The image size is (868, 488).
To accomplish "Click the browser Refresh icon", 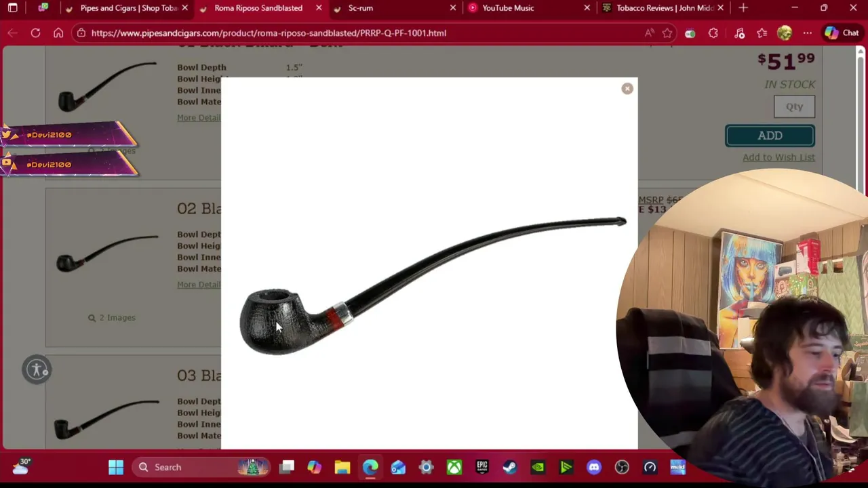I will pyautogui.click(x=35, y=33).
